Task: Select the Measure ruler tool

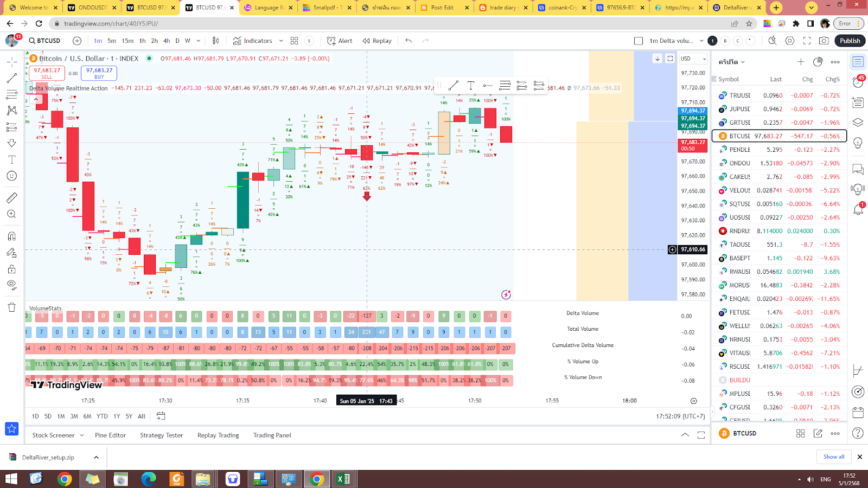Action: point(11,198)
